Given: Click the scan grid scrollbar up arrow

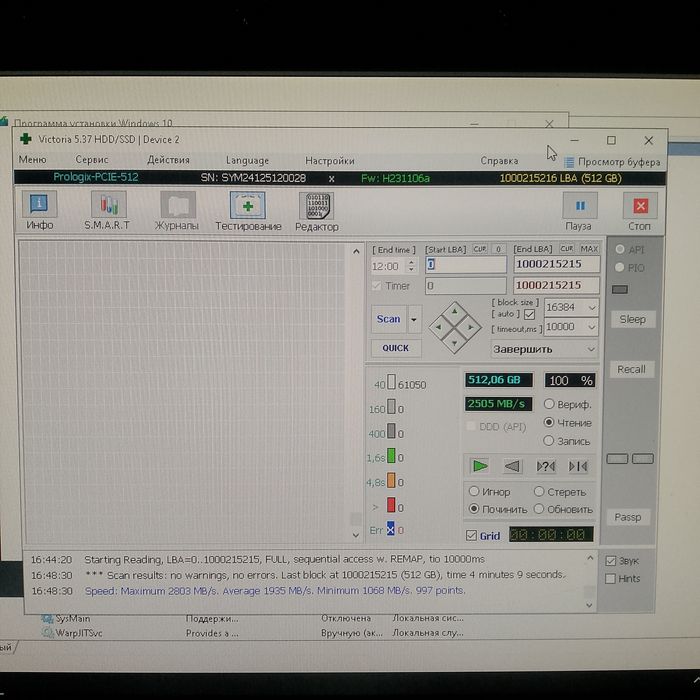Looking at the screenshot, I should [356, 251].
